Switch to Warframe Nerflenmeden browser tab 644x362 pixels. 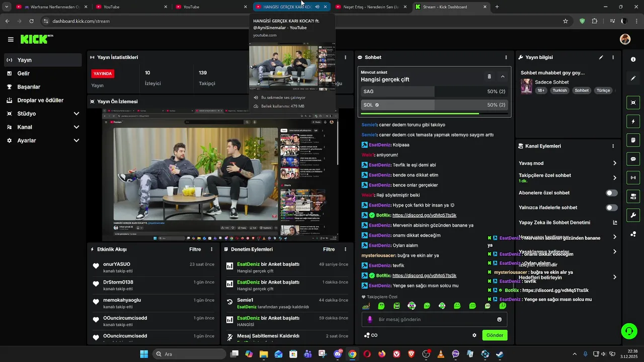point(52,7)
